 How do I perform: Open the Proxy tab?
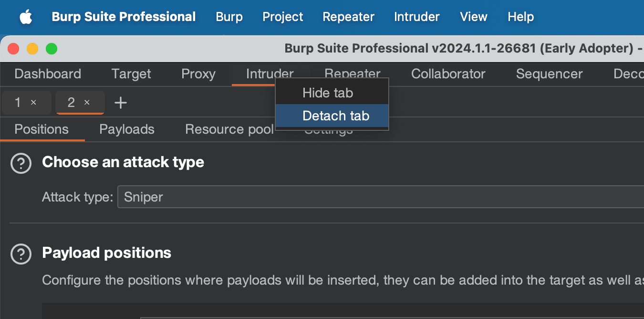198,74
